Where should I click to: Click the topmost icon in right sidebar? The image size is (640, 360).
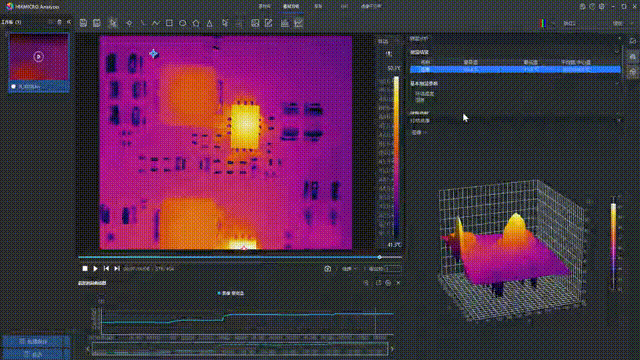click(x=633, y=41)
